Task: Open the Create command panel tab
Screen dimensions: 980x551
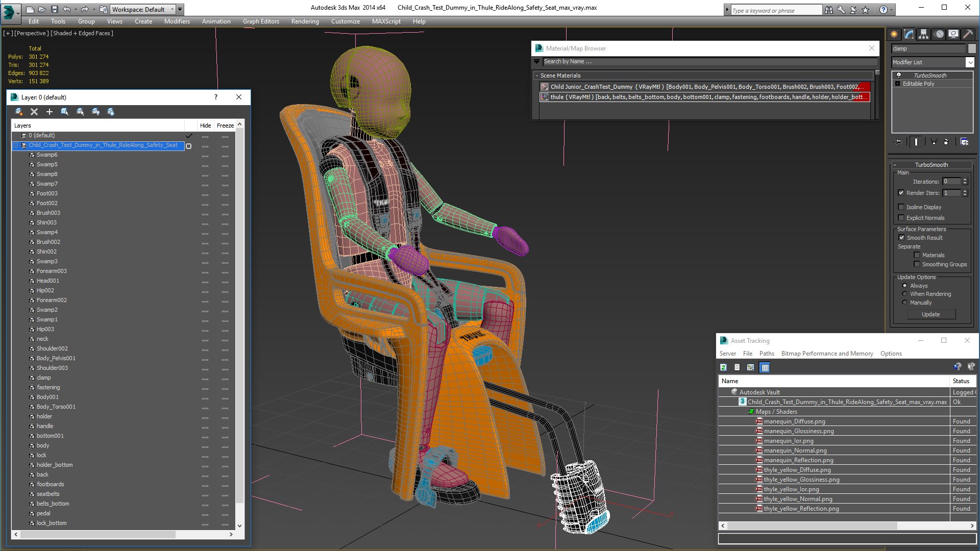Action: point(894,34)
